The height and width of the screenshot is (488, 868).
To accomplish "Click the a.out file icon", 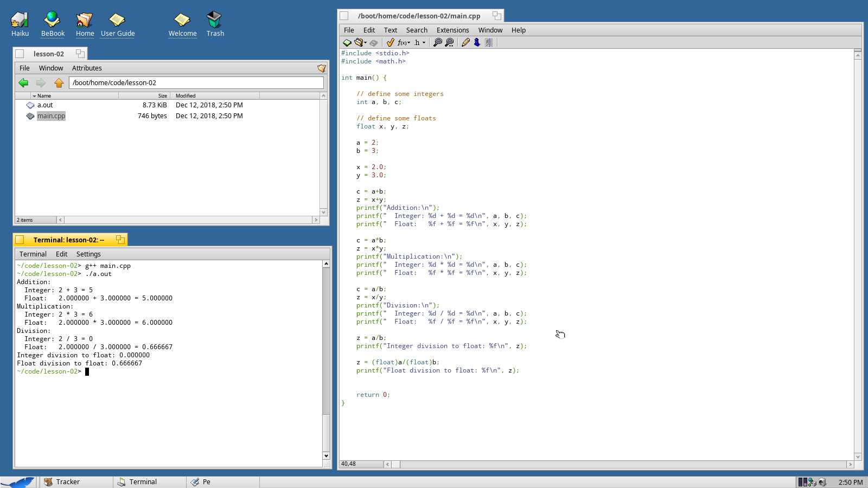I will [30, 105].
